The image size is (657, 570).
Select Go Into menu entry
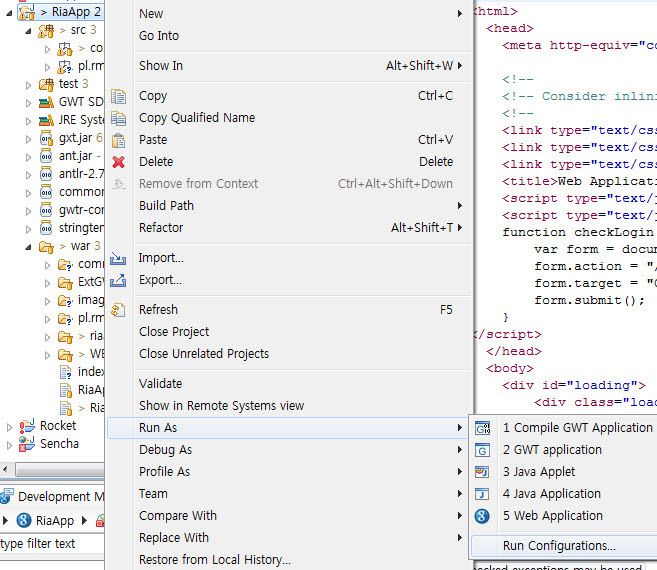pos(289,36)
